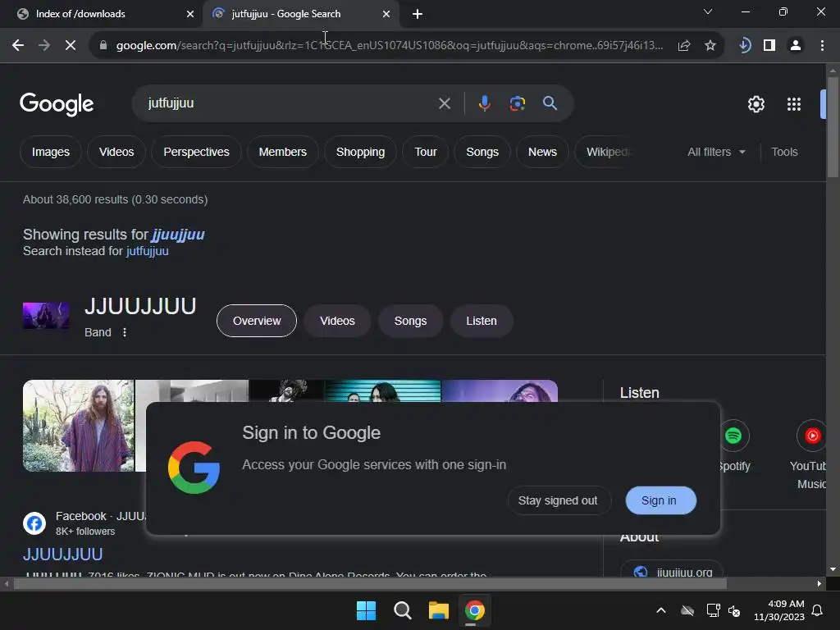
Task: Click the JJUUJJUU band thumbnail image
Action: 46,316
